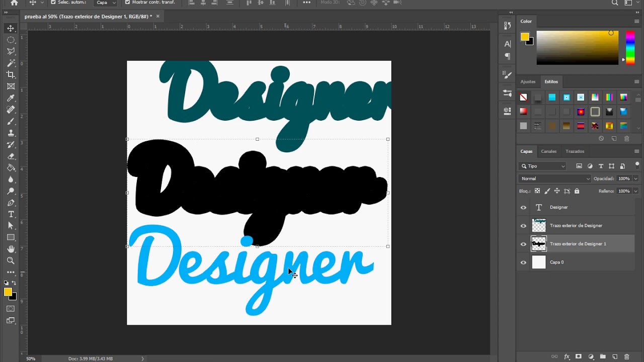Viewport: 644px width, 362px height.
Task: Delete layer using trash icon in Capas panel
Action: coord(627,356)
